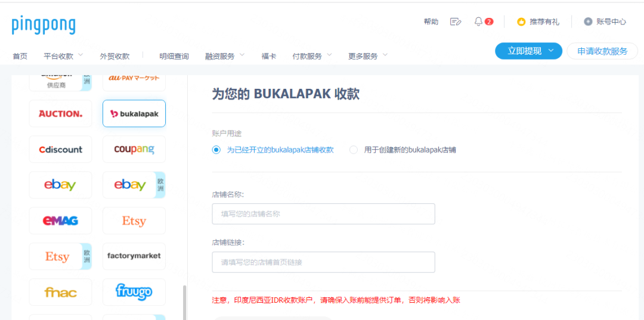This screenshot has width=644, height=320.
Task: Select 用于创建新的bukalapak店铺 radio option
Action: tap(354, 150)
